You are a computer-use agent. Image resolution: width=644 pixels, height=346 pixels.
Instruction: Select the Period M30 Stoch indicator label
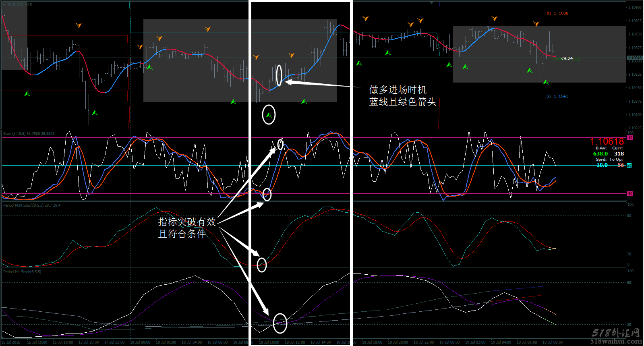point(31,205)
